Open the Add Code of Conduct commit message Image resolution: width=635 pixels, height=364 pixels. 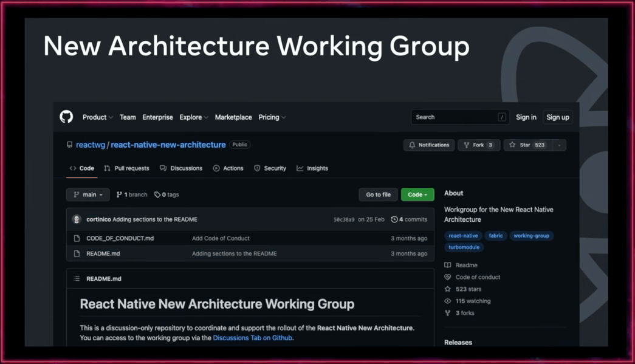click(x=221, y=238)
